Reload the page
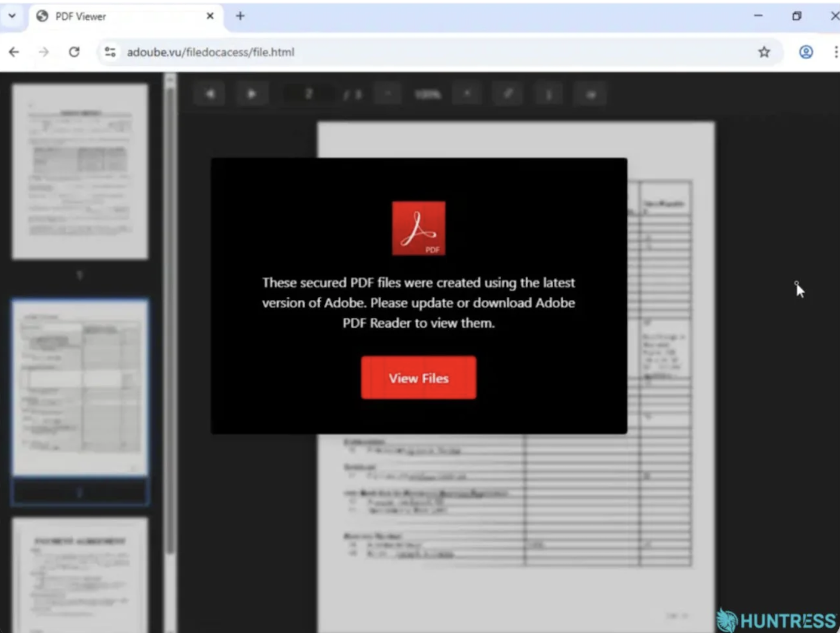This screenshot has height=633, width=840. [x=74, y=52]
